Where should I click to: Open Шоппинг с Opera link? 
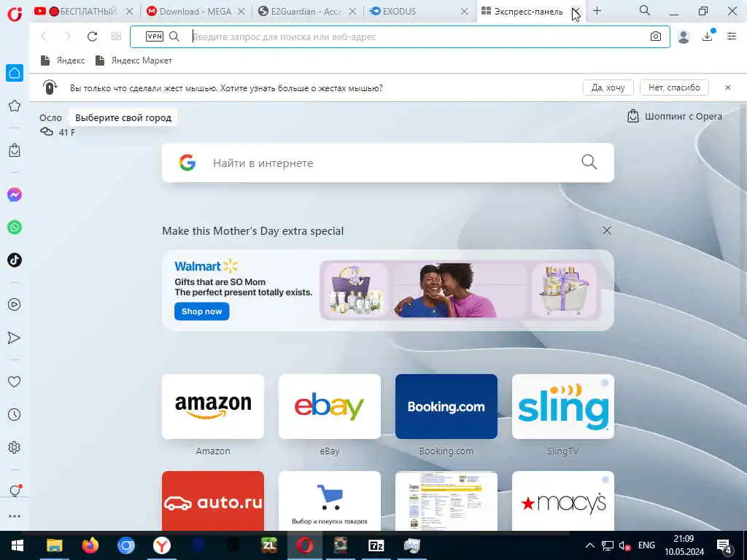[x=675, y=116]
